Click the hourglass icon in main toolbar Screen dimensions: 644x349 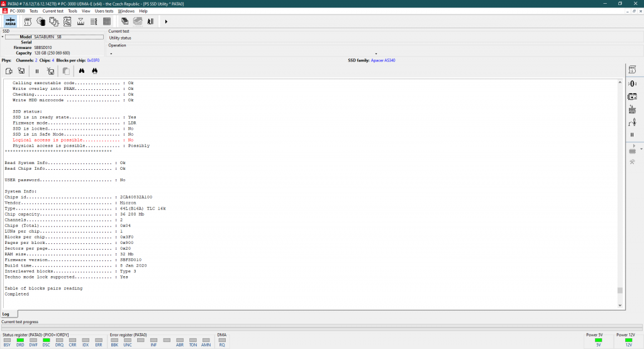tap(80, 22)
